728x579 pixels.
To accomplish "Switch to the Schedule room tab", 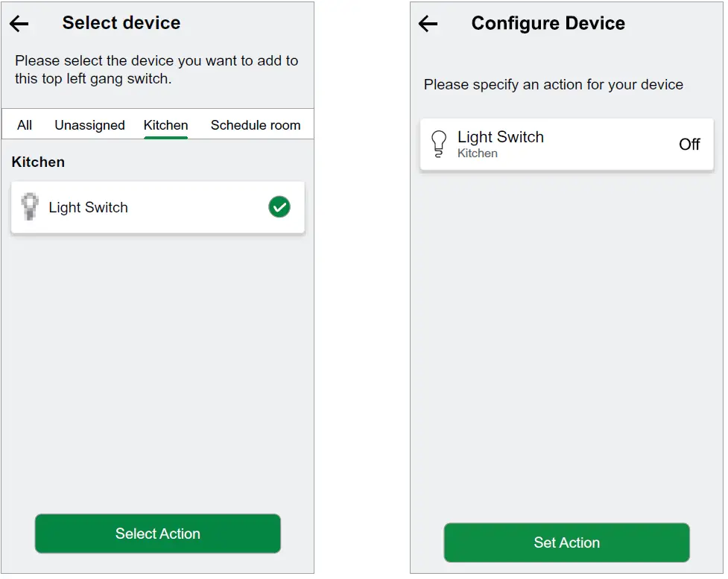I will pos(256,124).
